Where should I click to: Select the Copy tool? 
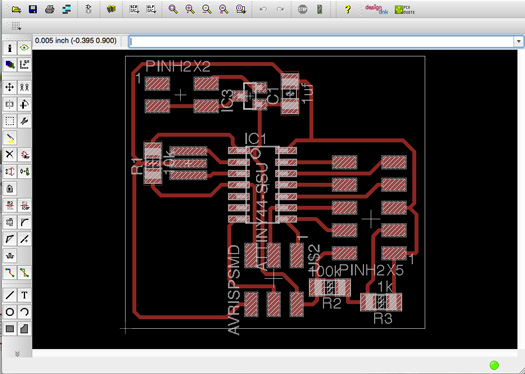tap(24, 87)
